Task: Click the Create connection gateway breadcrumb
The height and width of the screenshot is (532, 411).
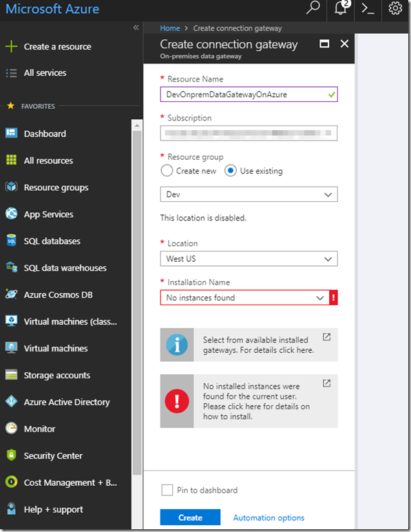Action: point(238,28)
